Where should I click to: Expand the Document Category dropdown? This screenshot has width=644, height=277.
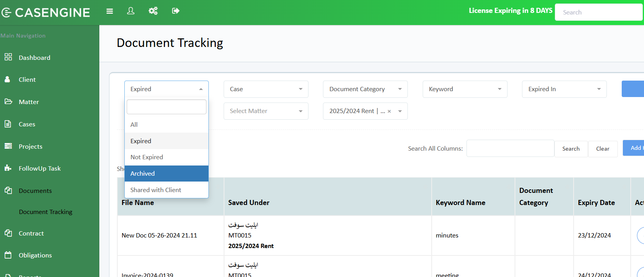[365, 89]
